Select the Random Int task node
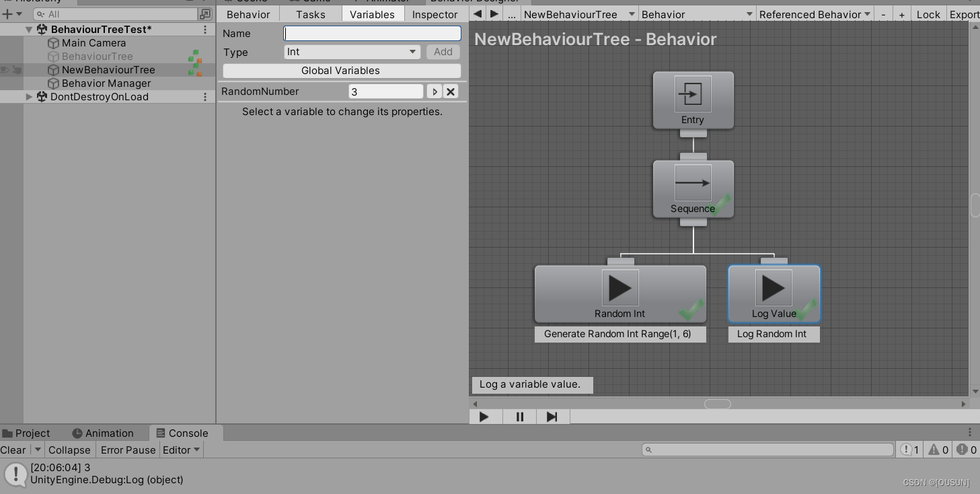 [620, 294]
